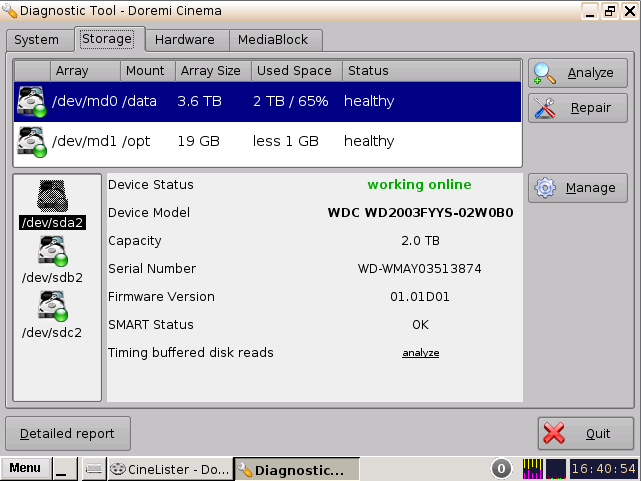Open the taskbar Menu button

pos(25,469)
